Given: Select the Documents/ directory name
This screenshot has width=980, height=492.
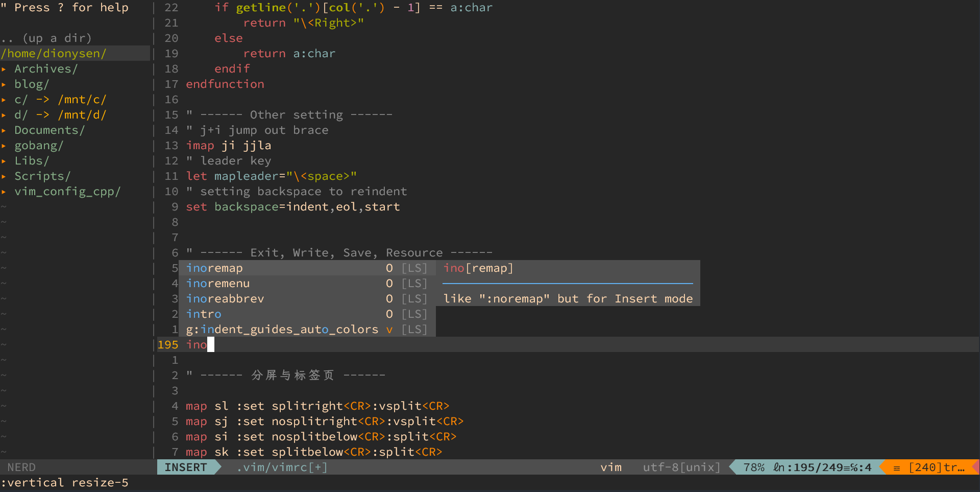Looking at the screenshot, I should [x=50, y=130].
